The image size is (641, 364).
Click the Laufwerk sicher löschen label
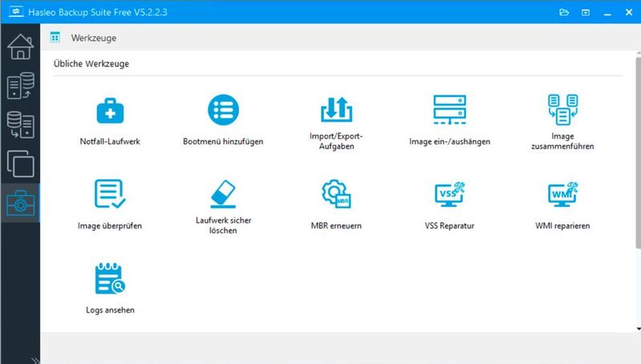pos(223,225)
